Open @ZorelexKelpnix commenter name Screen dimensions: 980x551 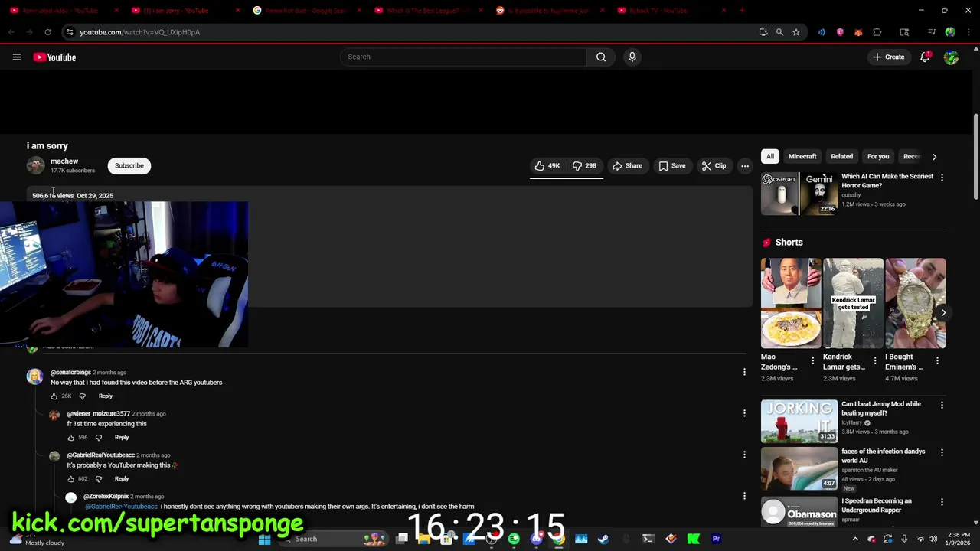click(x=106, y=497)
